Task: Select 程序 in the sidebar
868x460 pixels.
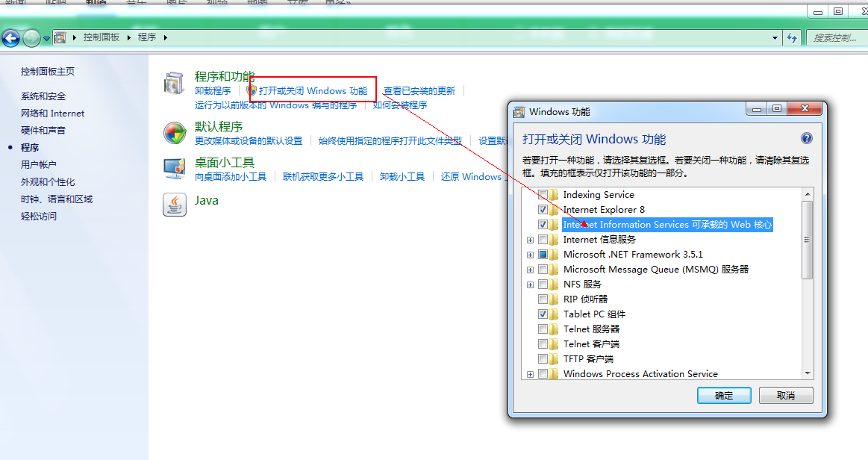Action: pos(30,148)
